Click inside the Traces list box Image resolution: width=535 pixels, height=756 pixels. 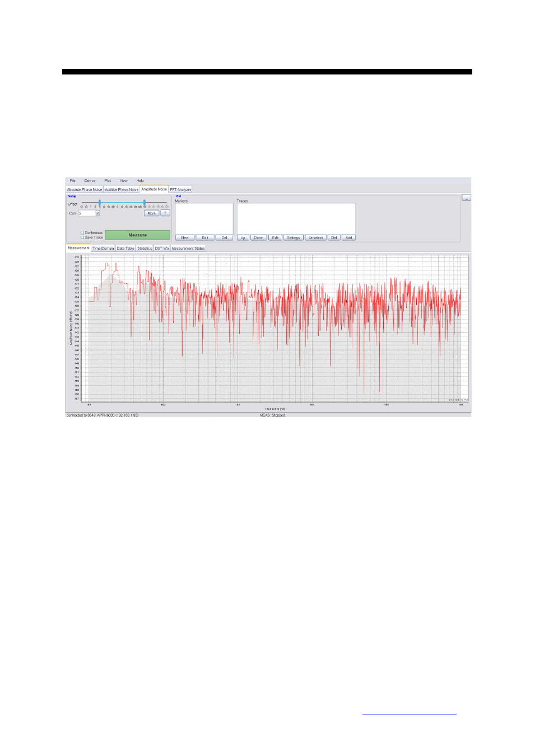(296, 218)
